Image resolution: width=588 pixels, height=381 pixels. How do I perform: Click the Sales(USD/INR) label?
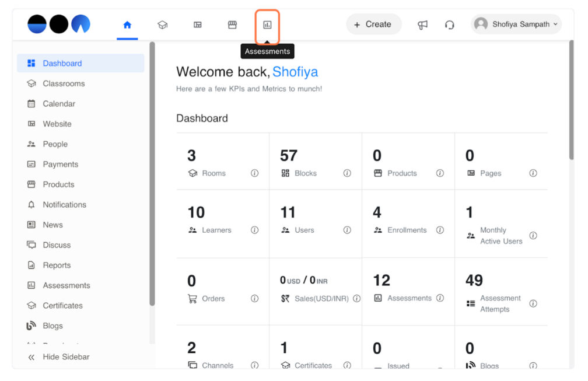(321, 299)
